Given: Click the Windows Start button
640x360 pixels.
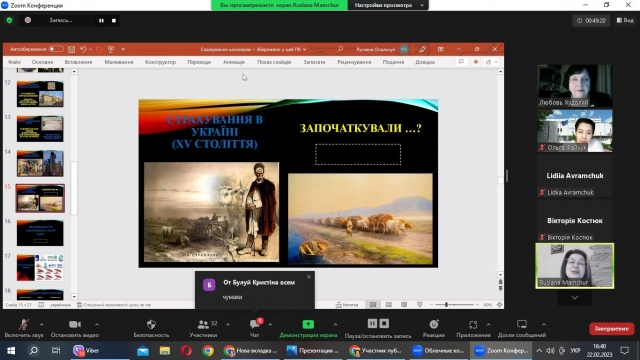Looking at the screenshot, I should [11, 351].
